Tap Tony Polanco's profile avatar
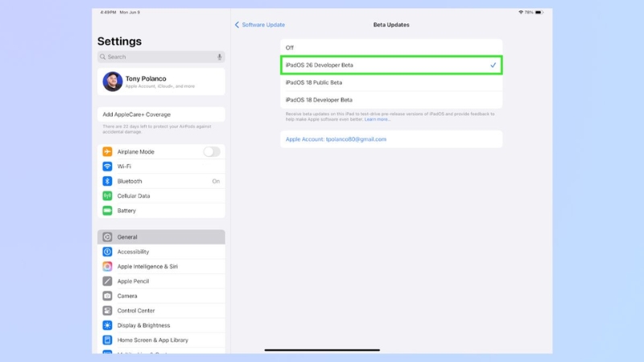The width and height of the screenshot is (644, 362). coord(113,81)
